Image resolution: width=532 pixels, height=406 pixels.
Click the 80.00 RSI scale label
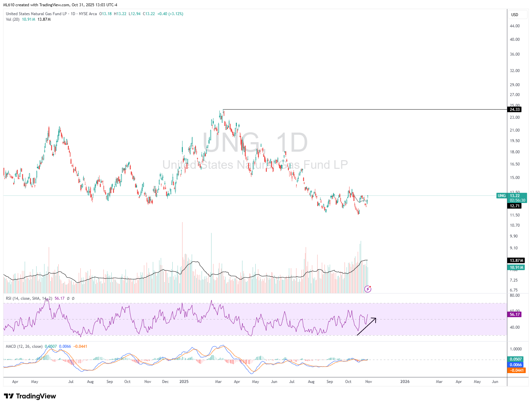[515, 295]
